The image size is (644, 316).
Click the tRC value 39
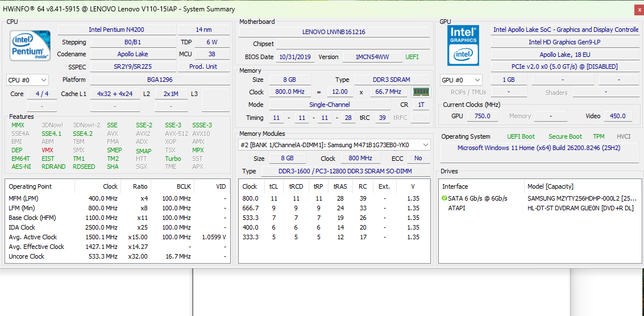(383, 118)
